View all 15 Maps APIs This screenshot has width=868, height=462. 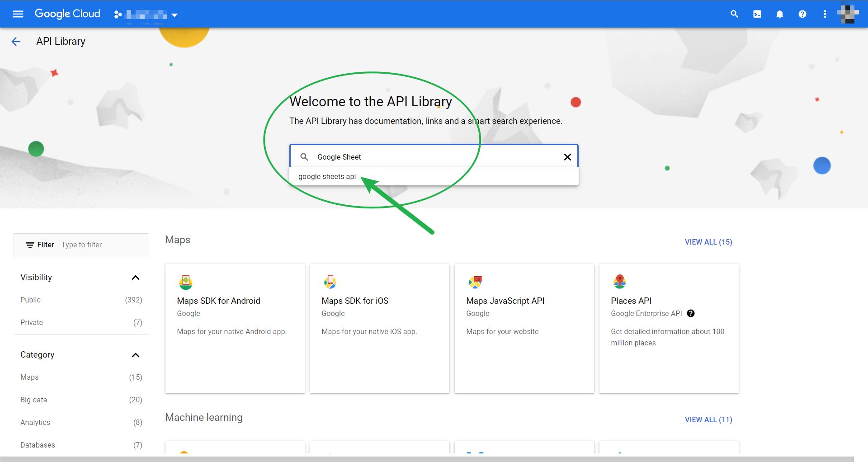click(708, 242)
